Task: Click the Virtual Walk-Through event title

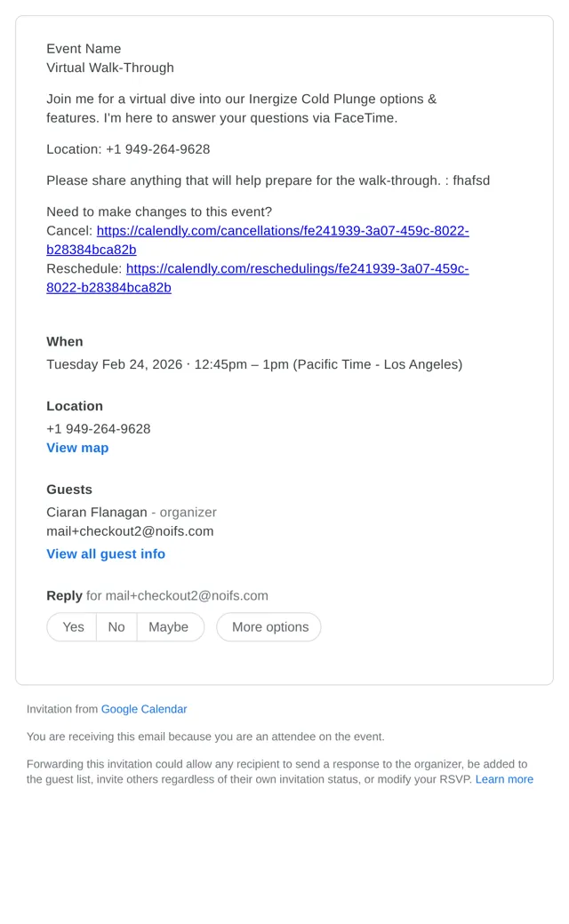Action: (110, 68)
